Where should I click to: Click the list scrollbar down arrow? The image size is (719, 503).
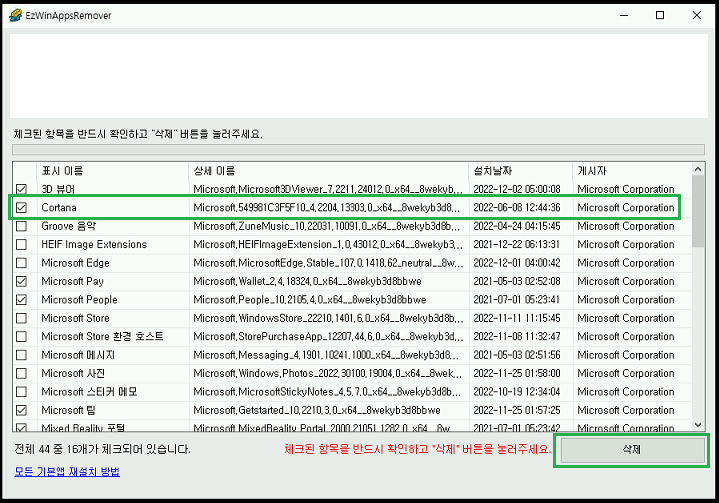click(x=698, y=425)
